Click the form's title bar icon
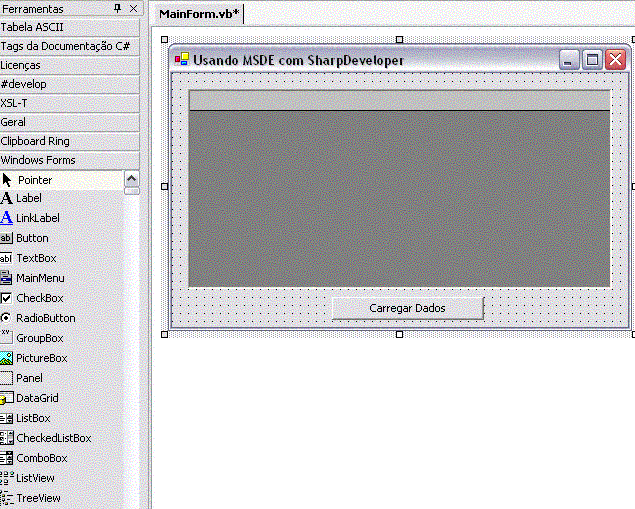This screenshot has height=509, width=635. [x=181, y=60]
